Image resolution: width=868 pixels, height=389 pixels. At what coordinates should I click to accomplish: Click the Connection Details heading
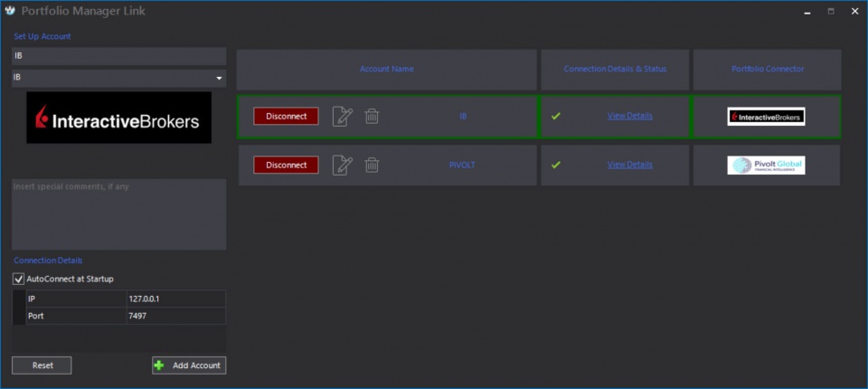[x=48, y=261]
